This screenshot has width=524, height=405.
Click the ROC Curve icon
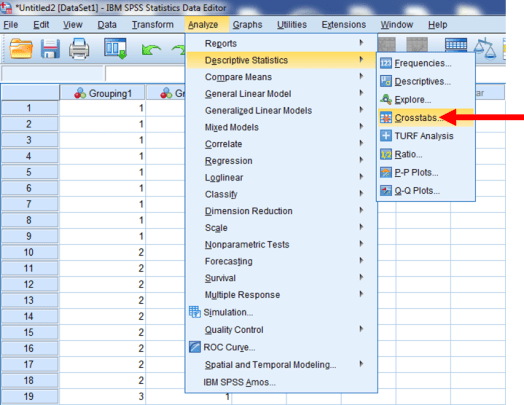pyautogui.click(x=194, y=347)
